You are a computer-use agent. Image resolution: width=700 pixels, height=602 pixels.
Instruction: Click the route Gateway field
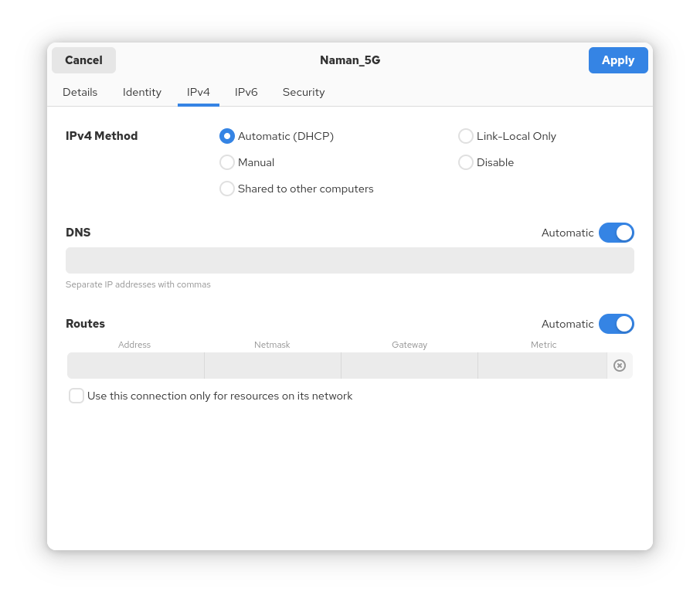tap(409, 366)
